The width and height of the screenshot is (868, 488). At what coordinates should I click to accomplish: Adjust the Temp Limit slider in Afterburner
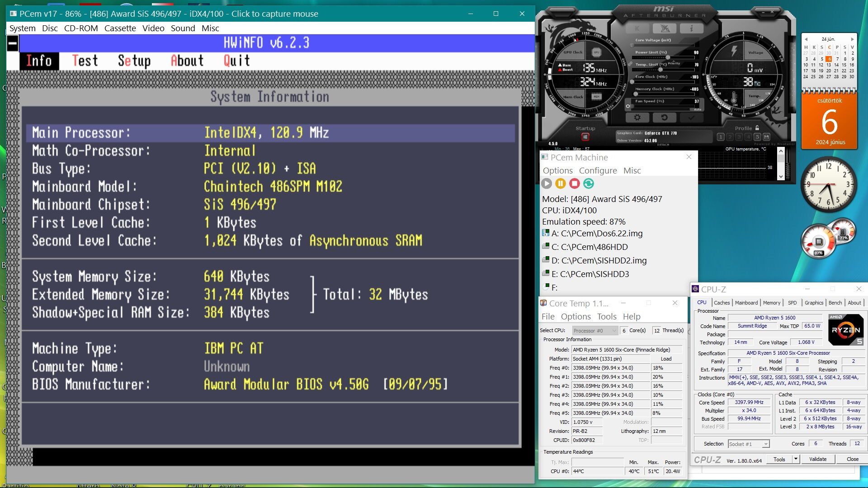click(x=660, y=70)
